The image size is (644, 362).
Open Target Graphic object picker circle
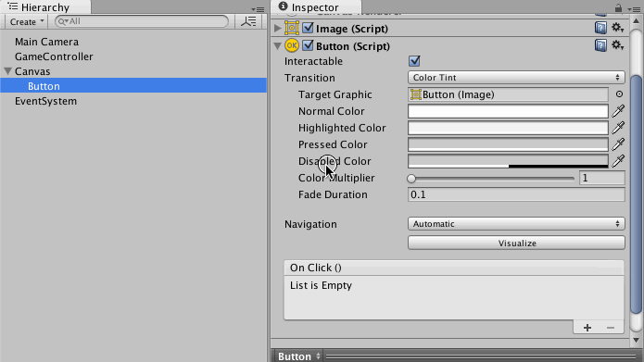pos(619,94)
